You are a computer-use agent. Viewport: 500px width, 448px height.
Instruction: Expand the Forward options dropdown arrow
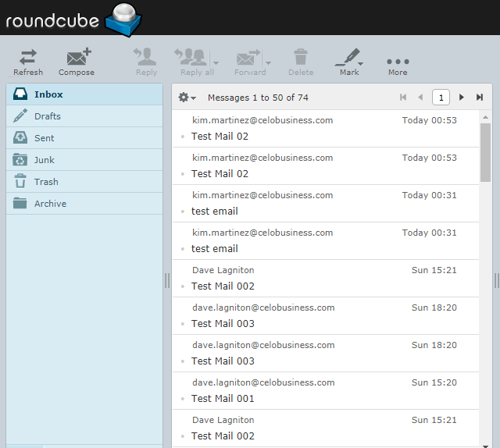269,62
